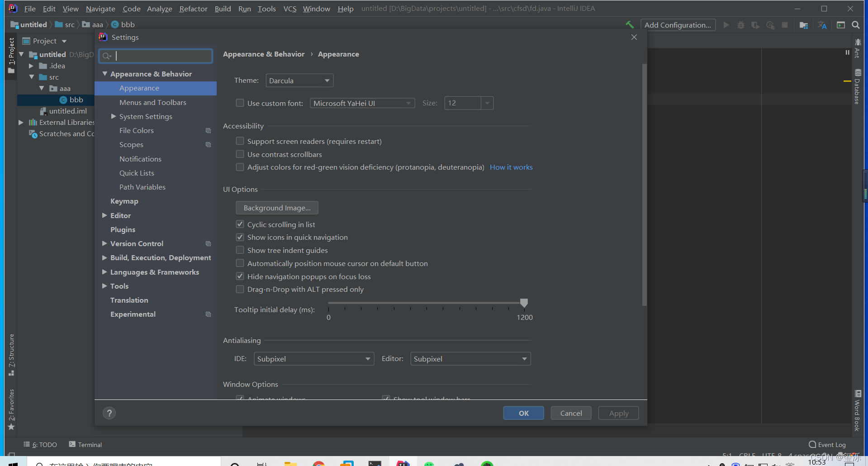This screenshot has width=868, height=466.
Task: Enable Use contrast scrollbars checkbox
Action: pos(240,154)
